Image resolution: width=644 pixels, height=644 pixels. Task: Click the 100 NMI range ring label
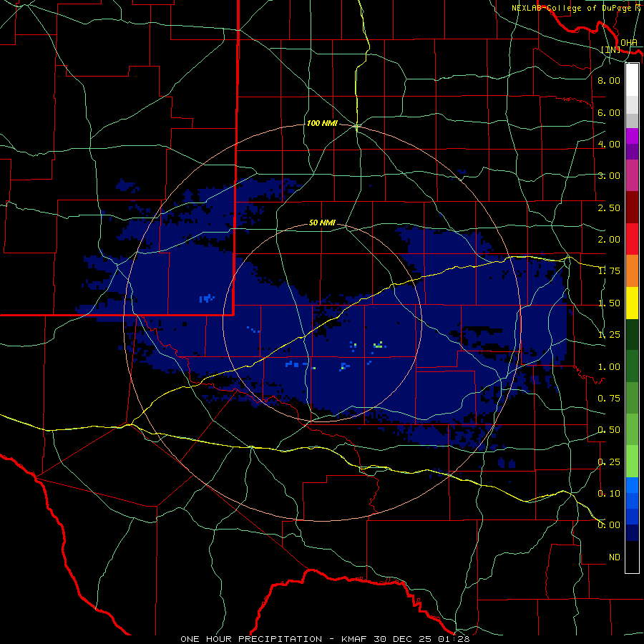(322, 123)
